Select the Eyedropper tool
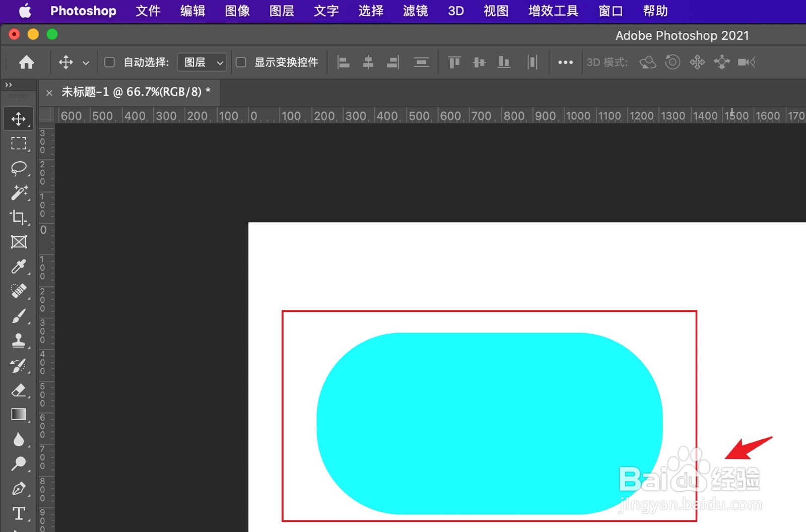 coord(19,267)
